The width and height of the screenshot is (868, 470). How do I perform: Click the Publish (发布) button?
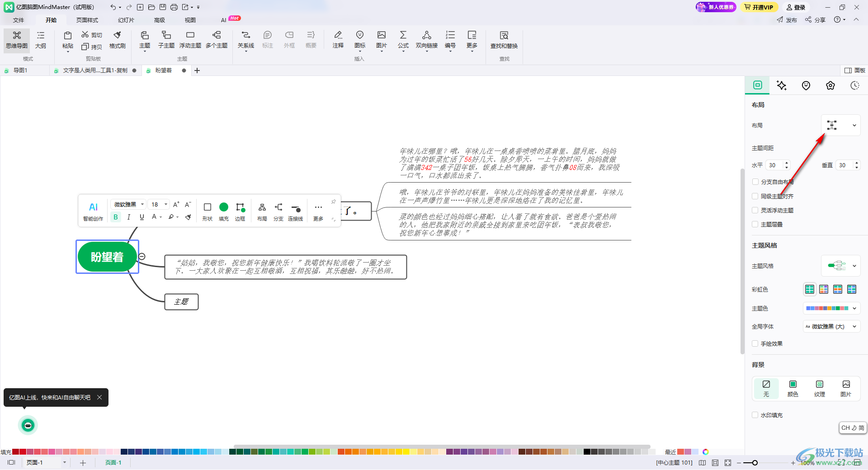coord(787,19)
